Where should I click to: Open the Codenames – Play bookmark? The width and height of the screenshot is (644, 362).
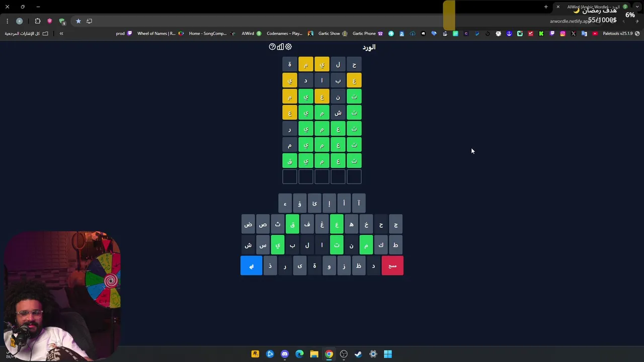pos(290,33)
